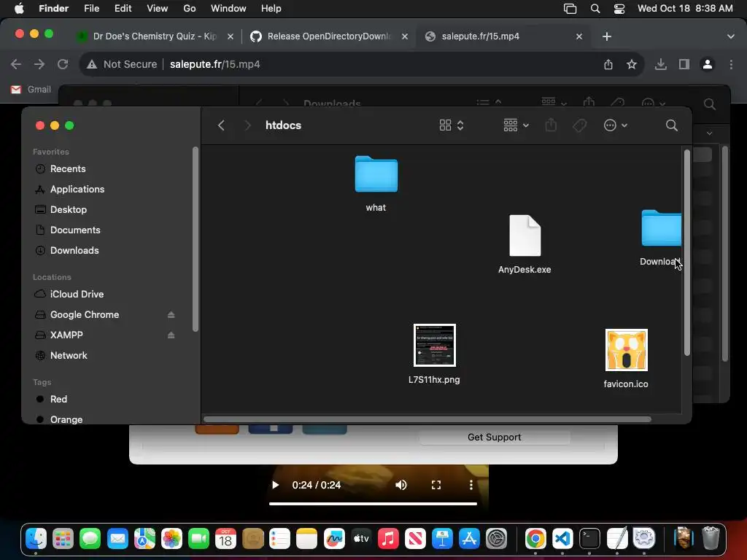Select the Downloads folder in htdocs
The width and height of the screenshot is (747, 560).
(661, 228)
